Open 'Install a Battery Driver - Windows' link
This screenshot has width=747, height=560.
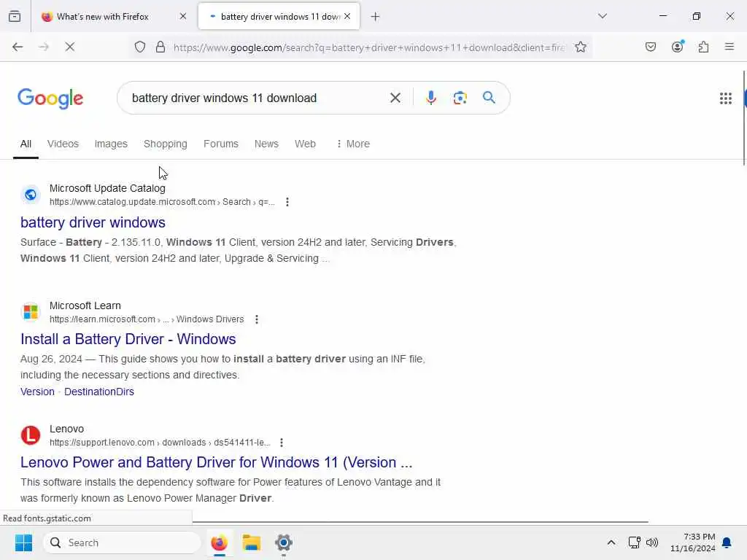[x=128, y=339]
